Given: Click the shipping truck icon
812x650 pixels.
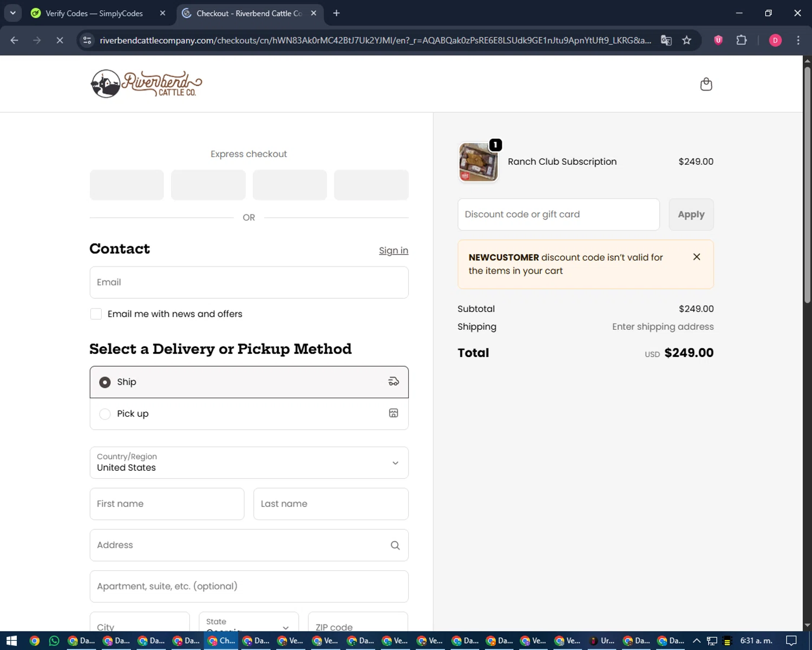Looking at the screenshot, I should (x=394, y=382).
